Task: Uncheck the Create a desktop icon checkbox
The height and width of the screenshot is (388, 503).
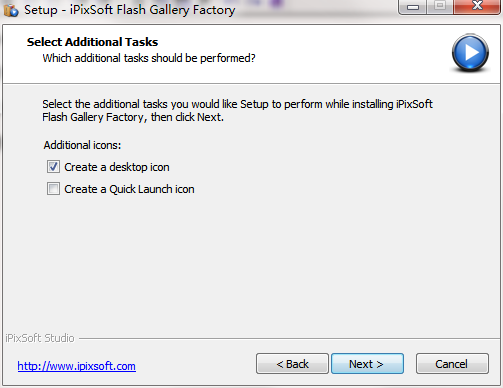Action: click(53, 167)
